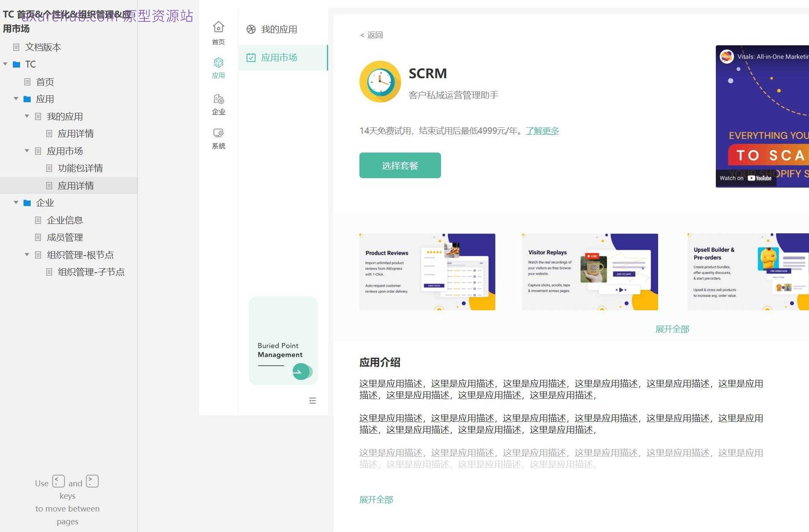The image size is (809, 532).
Task: Click the SCRM clock logo
Action: pos(380,82)
